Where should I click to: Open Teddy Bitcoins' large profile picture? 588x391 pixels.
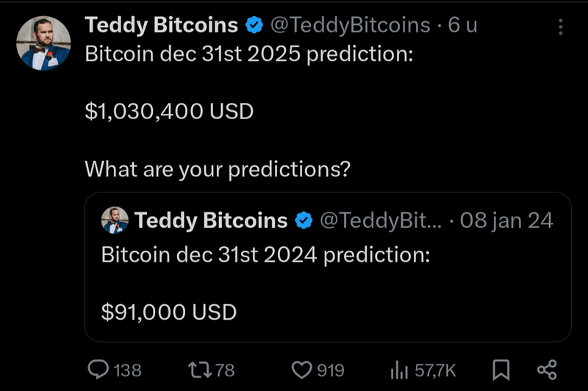[x=43, y=43]
